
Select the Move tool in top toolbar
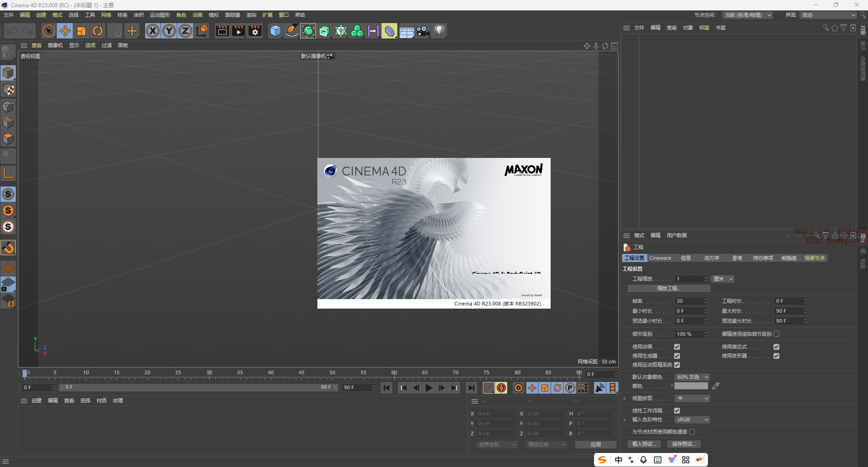65,31
